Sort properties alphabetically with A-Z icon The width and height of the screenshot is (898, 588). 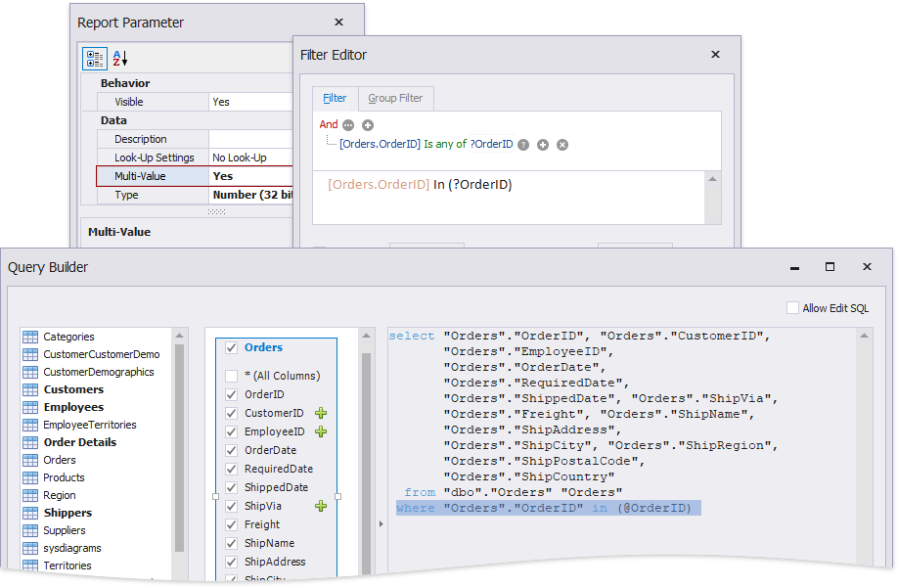pos(120,59)
